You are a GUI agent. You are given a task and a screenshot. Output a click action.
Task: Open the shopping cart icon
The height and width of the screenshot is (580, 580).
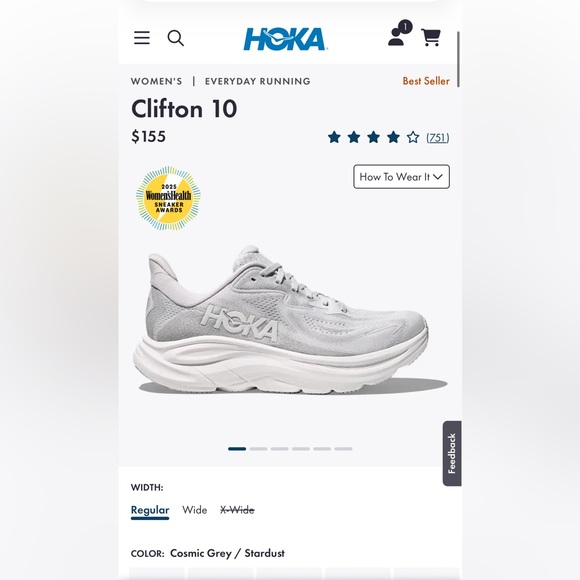pos(431,37)
